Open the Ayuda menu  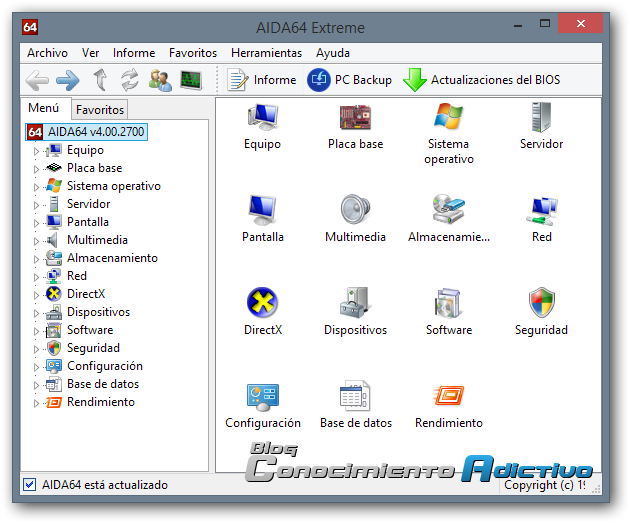point(333,53)
